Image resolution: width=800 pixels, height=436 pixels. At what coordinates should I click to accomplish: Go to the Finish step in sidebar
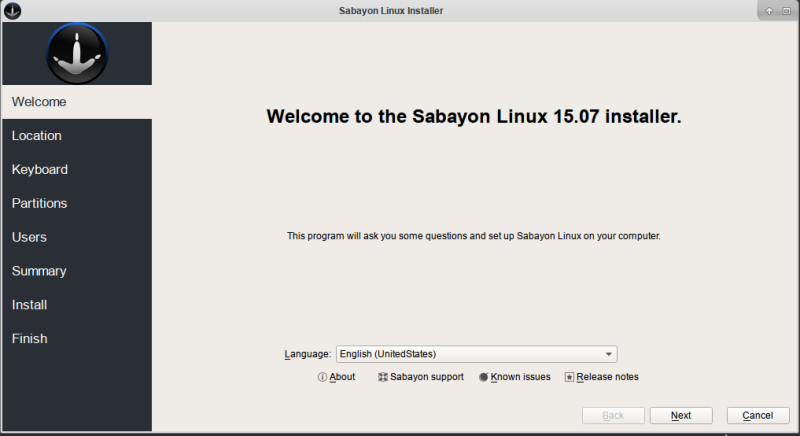[77, 339]
